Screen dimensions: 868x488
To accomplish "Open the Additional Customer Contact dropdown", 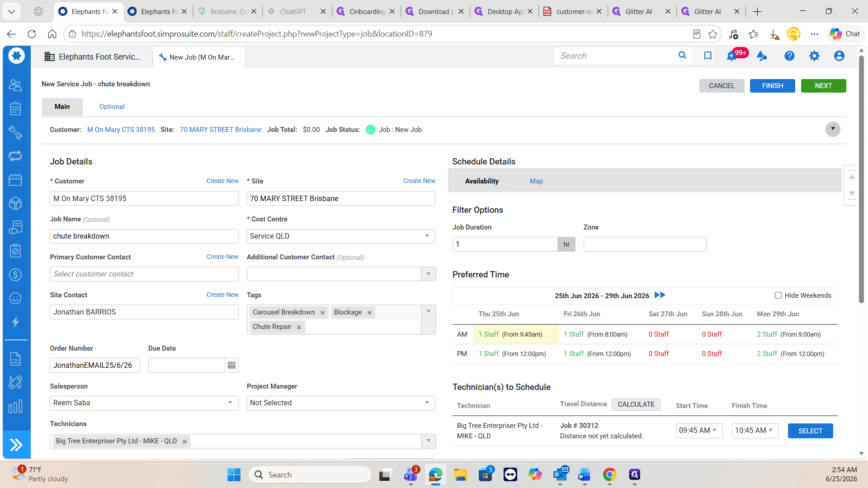I will click(429, 274).
